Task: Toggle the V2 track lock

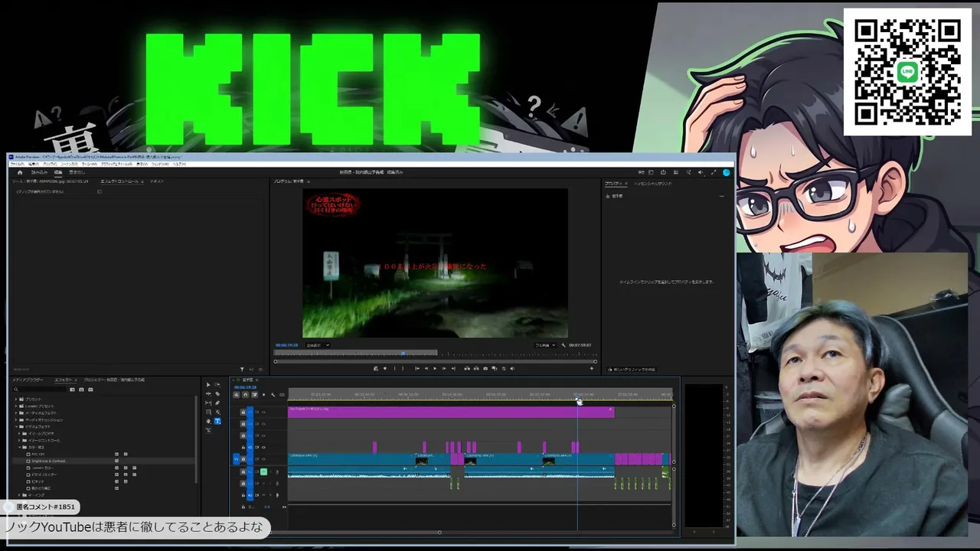Action: click(x=243, y=447)
